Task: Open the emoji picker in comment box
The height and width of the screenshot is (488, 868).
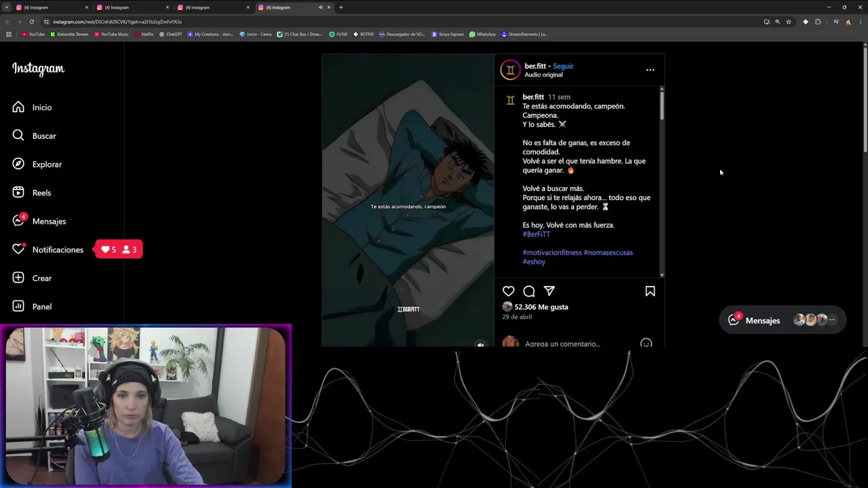Action: click(646, 344)
